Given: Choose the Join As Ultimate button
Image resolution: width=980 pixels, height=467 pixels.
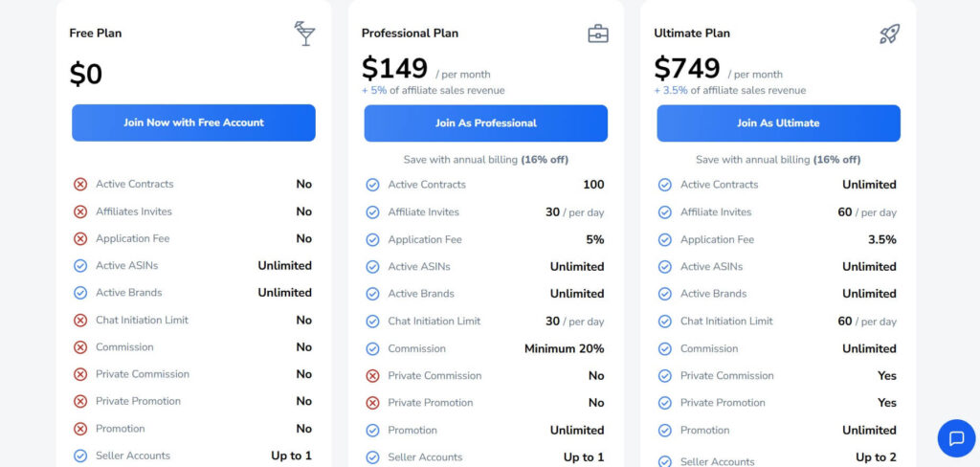Looking at the screenshot, I should click(x=778, y=123).
